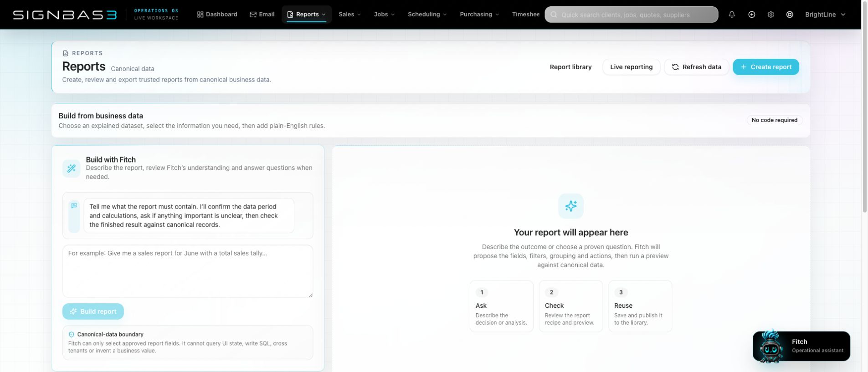868x372 pixels.
Task: Expand the Scheduling dropdown chevron
Action: (x=445, y=15)
